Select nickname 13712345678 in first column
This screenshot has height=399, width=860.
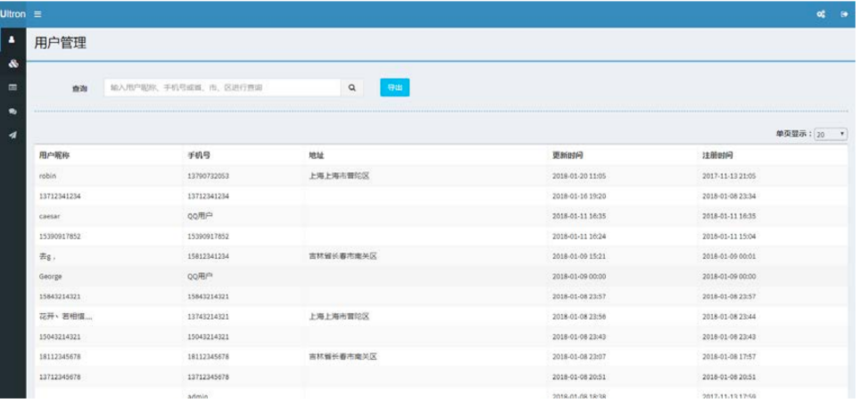point(60,377)
